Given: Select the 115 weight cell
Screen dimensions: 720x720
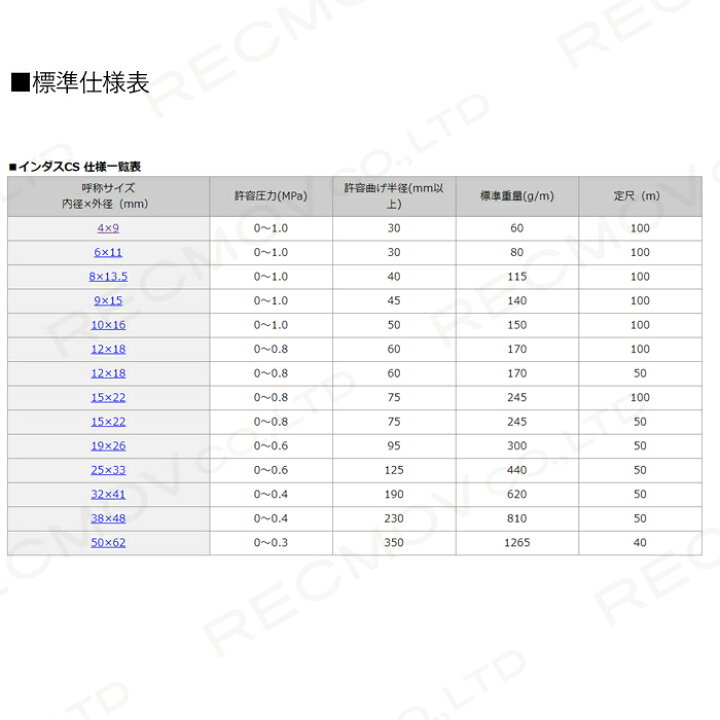Looking at the screenshot, I should 517,276.
